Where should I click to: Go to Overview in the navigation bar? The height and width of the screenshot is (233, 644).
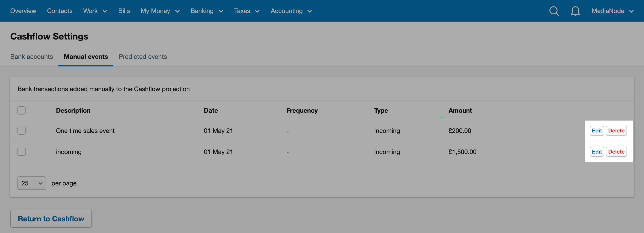pos(23,11)
